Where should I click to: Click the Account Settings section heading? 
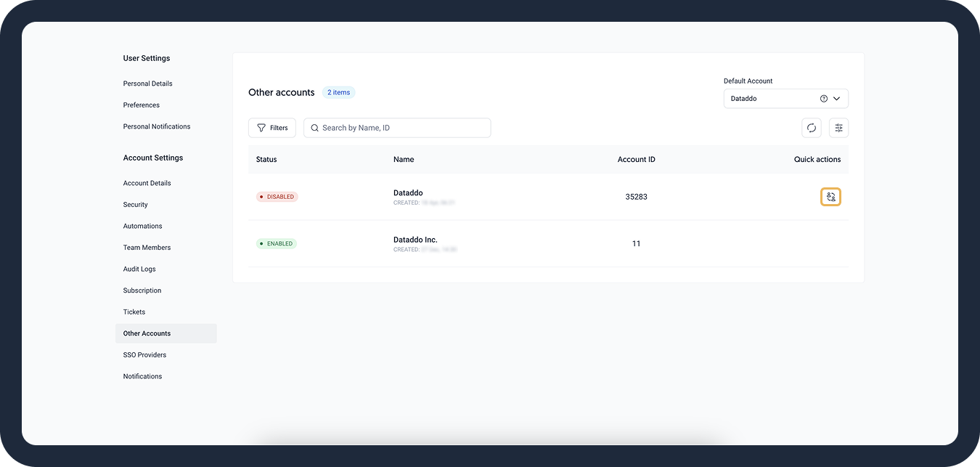pyautogui.click(x=153, y=158)
